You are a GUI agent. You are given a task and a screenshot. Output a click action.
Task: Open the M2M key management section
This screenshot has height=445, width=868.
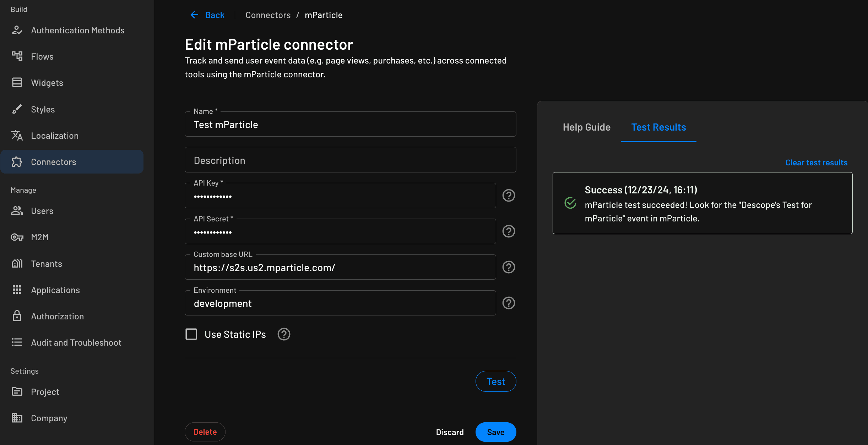40,237
